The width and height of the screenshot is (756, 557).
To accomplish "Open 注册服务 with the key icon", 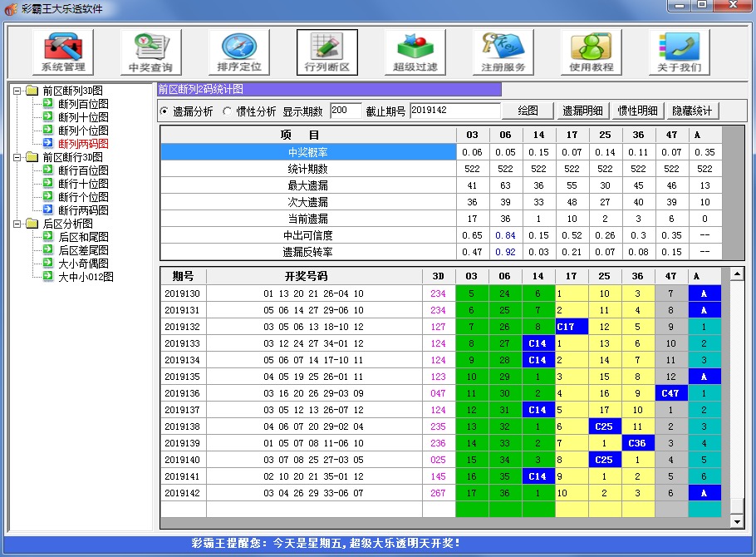I will click(x=503, y=50).
